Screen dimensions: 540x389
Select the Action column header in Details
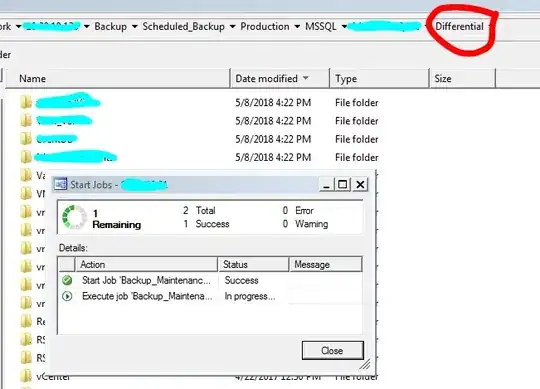(x=146, y=264)
